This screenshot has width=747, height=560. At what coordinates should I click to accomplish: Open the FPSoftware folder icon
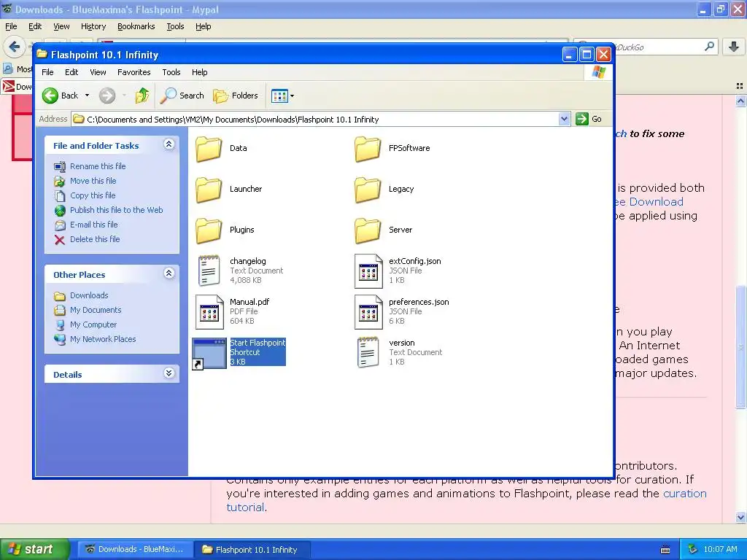click(368, 149)
